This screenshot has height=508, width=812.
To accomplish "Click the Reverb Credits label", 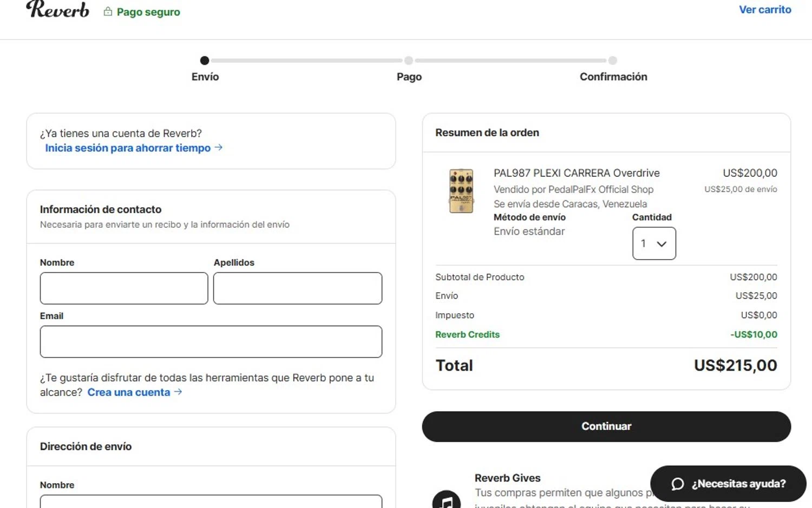I will [x=467, y=334].
